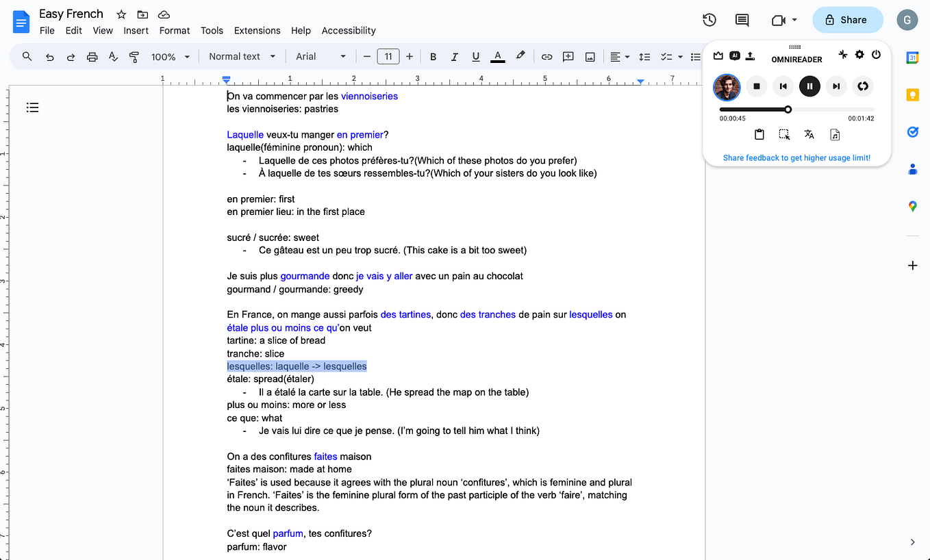
Task: Skip to previous sentence in Omnireader
Action: click(x=783, y=86)
